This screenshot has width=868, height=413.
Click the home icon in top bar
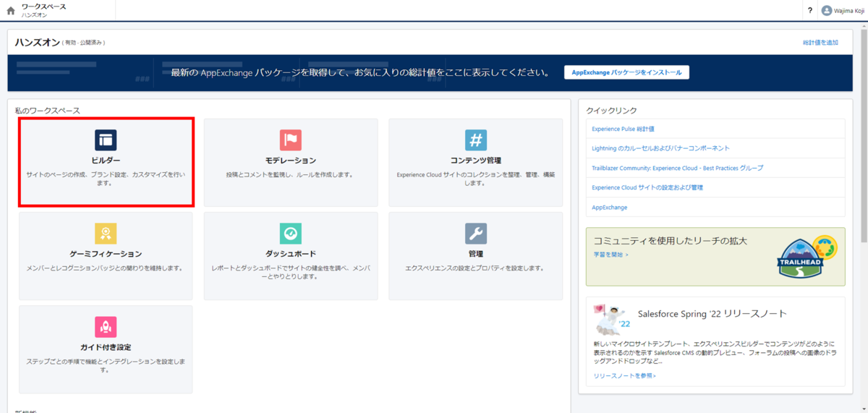click(x=11, y=10)
